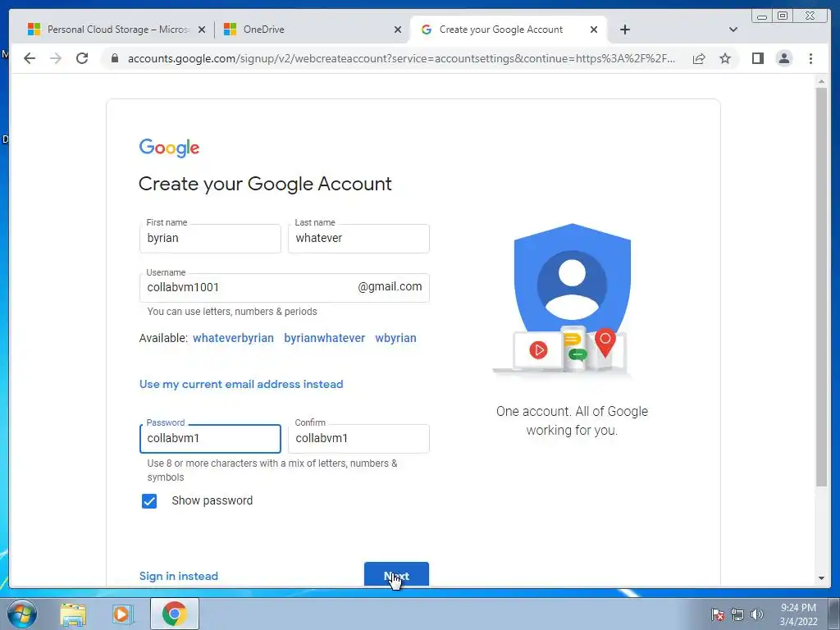Edit the Last name field
This screenshot has height=630, width=840.
pyautogui.click(x=358, y=239)
